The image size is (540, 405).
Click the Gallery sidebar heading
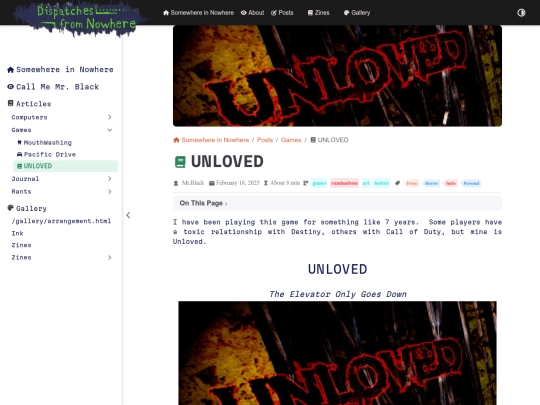[x=31, y=208]
